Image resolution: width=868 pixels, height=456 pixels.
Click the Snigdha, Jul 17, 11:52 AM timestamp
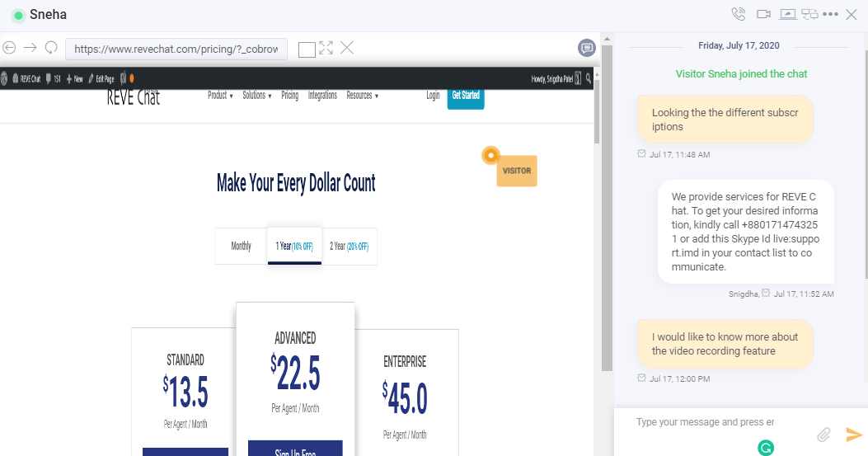(781, 294)
